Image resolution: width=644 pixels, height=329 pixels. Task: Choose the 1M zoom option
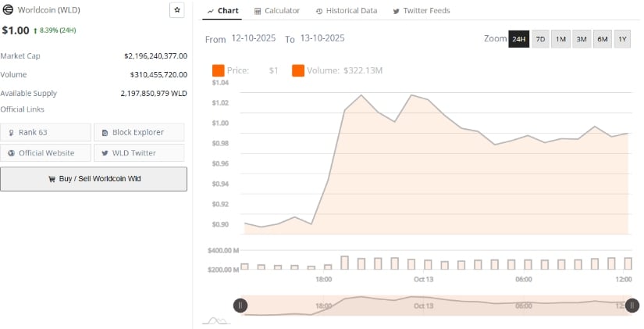(x=560, y=39)
